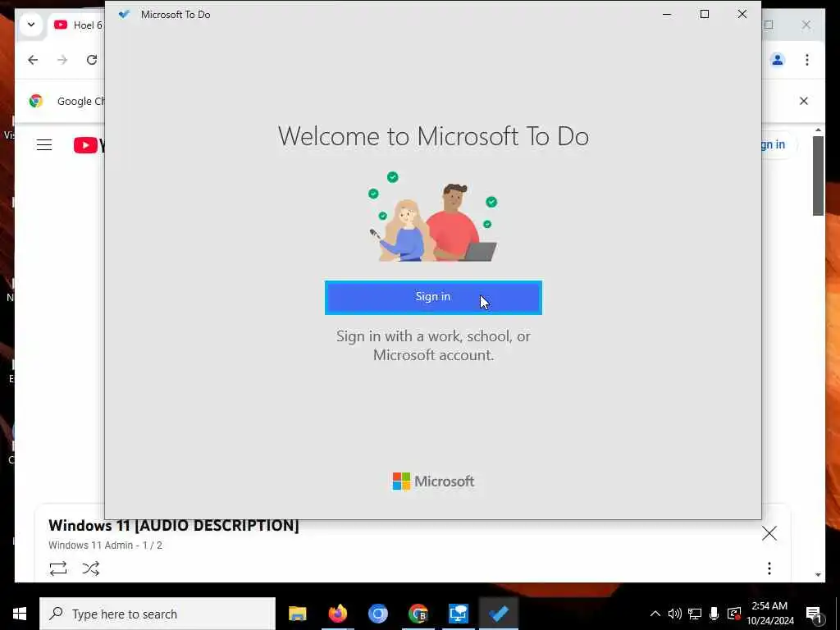Open the volume control in tray
840x630 pixels.
(674, 614)
